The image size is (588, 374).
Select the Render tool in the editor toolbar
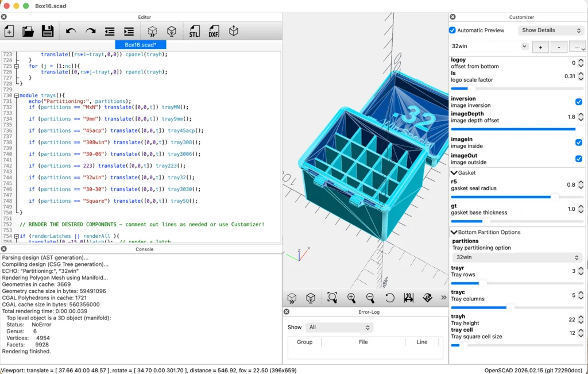172,32
